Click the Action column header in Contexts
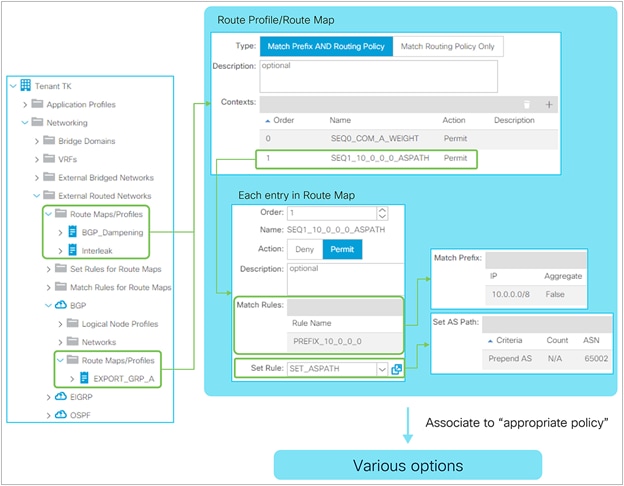This screenshot has height=486, width=624. coord(454,120)
